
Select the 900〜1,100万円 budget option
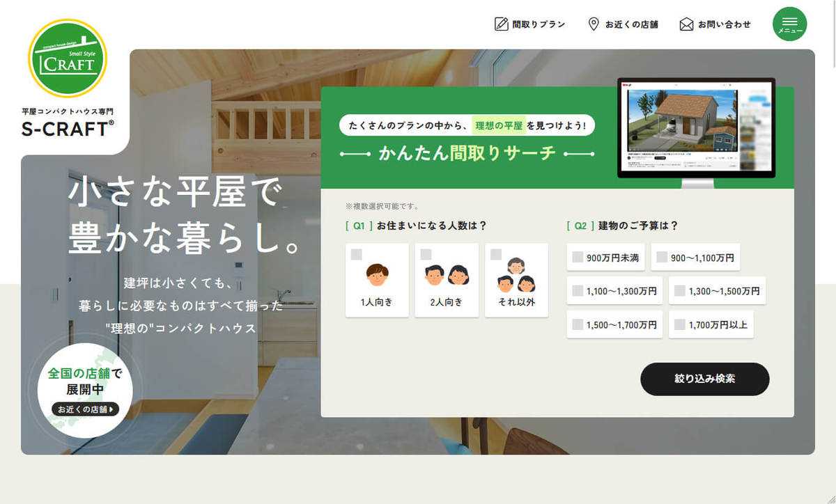pyautogui.click(x=662, y=258)
